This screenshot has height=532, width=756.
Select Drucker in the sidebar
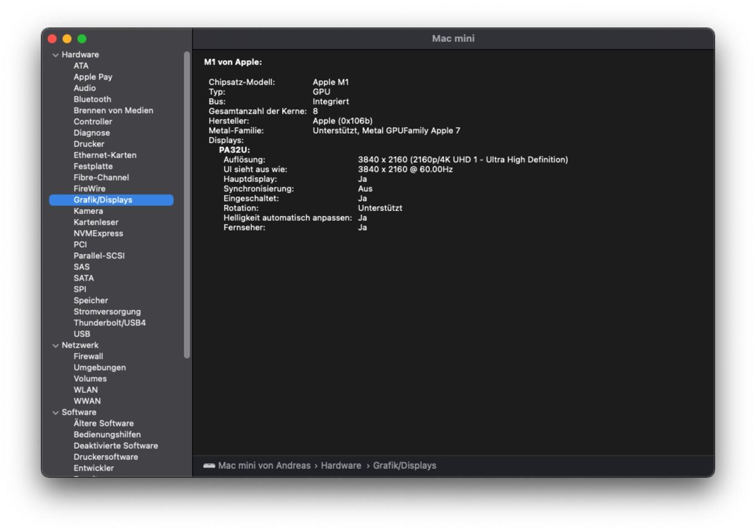pyautogui.click(x=89, y=143)
